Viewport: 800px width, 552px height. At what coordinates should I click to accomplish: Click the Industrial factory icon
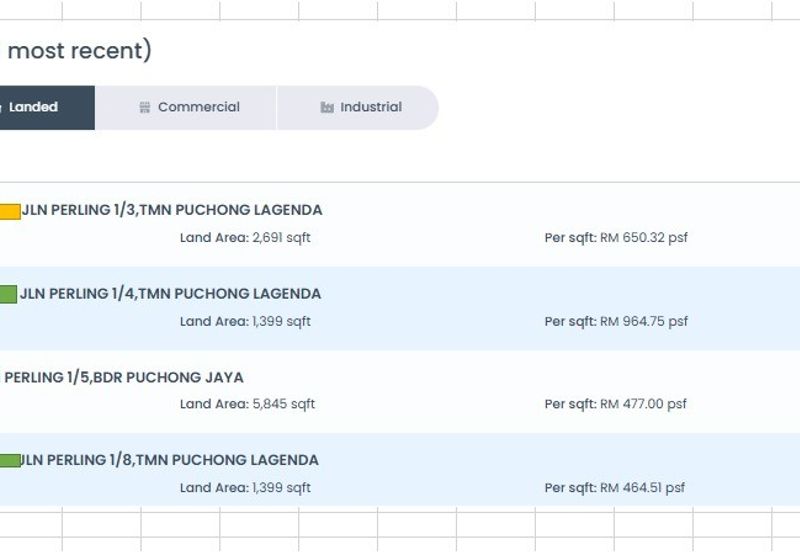pos(327,108)
